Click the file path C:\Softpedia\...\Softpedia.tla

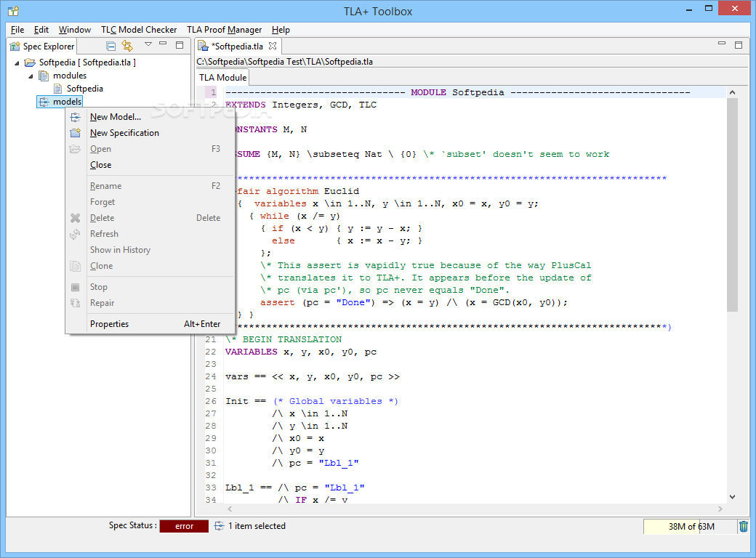[284, 62]
